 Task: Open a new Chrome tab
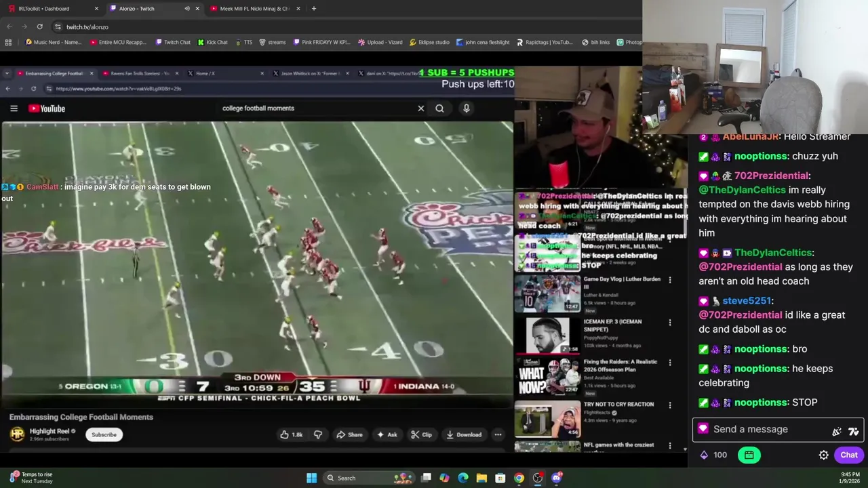[314, 9]
